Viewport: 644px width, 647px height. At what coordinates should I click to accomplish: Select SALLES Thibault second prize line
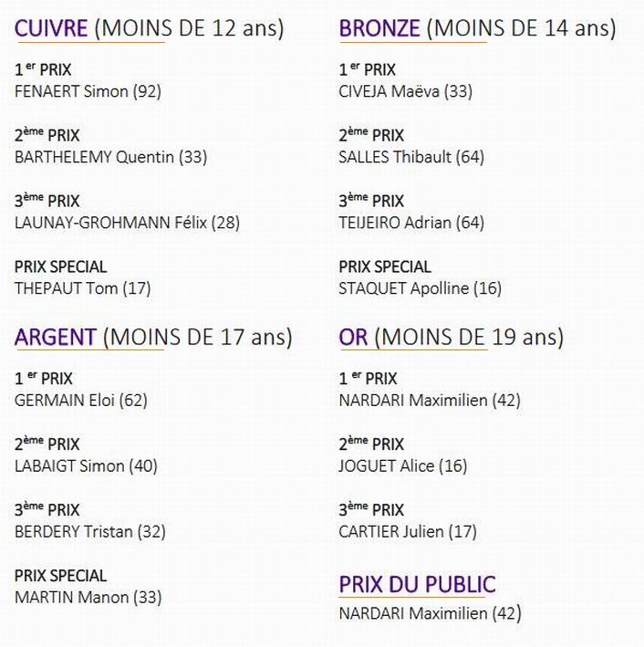tap(410, 157)
